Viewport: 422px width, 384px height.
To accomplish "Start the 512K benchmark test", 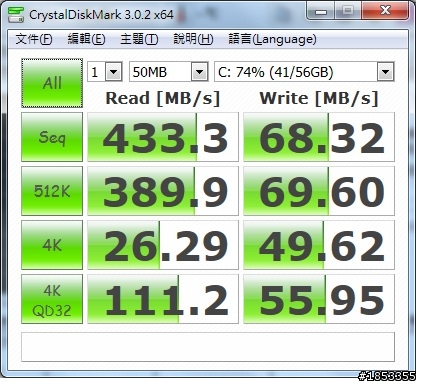I will point(52,191).
